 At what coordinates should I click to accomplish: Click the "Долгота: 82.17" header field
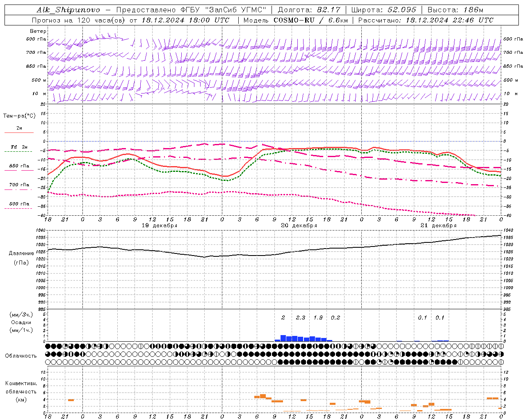[309, 10]
